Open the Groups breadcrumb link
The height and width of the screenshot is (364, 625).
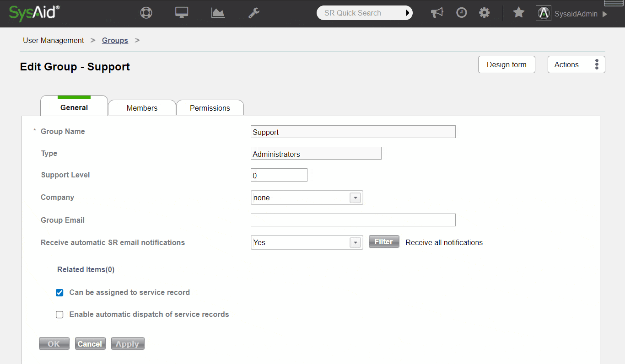[x=115, y=40]
